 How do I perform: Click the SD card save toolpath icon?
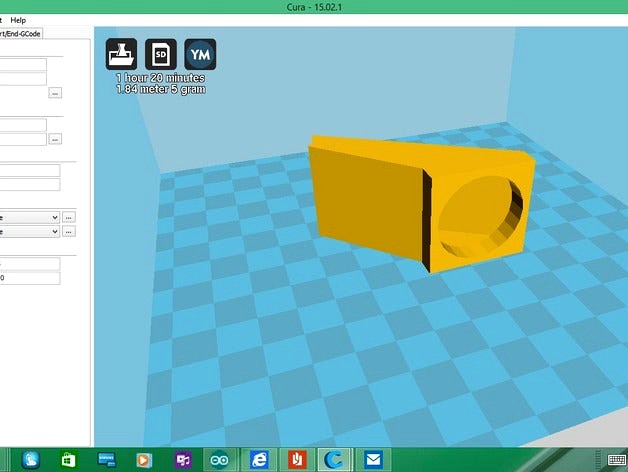160,54
